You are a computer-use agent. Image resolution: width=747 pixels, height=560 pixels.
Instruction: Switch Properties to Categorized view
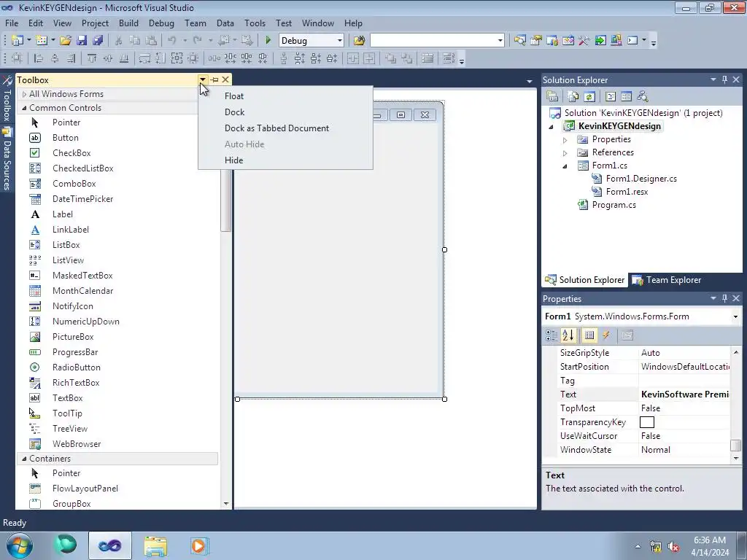[x=551, y=335]
